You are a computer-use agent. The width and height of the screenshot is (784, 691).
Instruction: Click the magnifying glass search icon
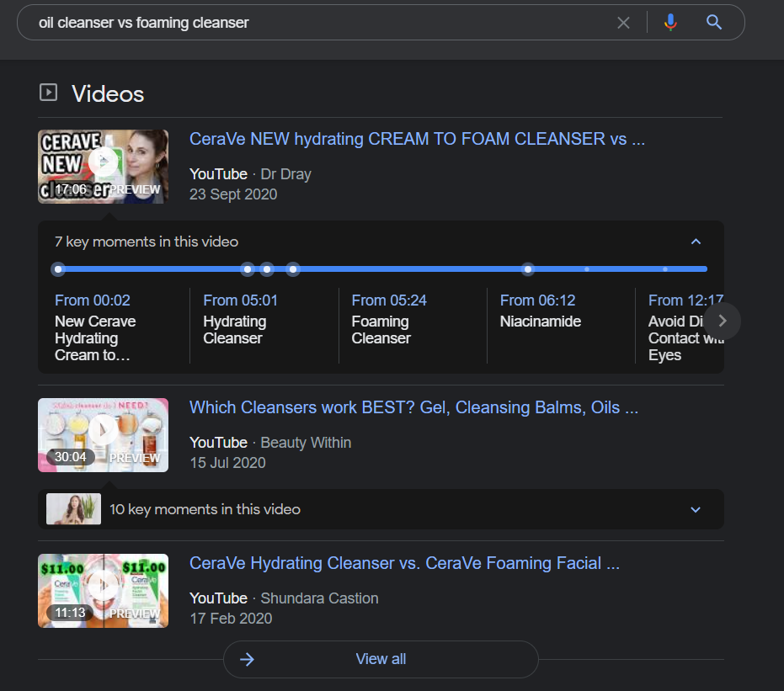tap(713, 22)
